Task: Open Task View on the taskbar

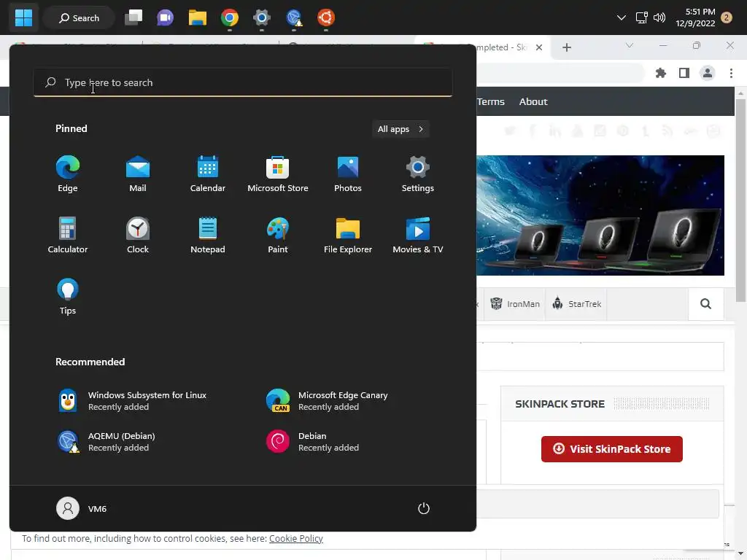Action: [133, 18]
